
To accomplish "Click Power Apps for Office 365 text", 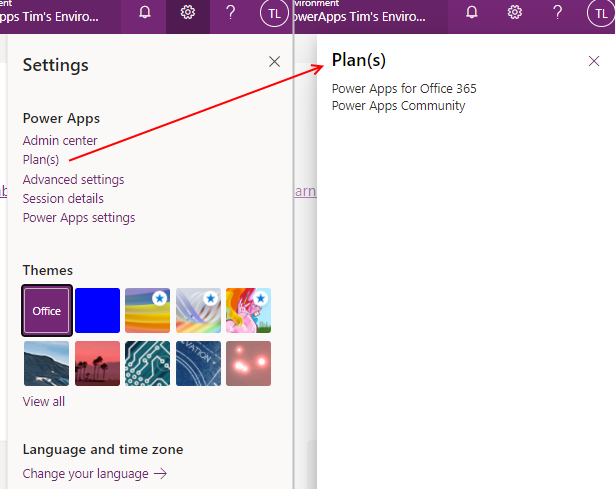I will [x=404, y=89].
